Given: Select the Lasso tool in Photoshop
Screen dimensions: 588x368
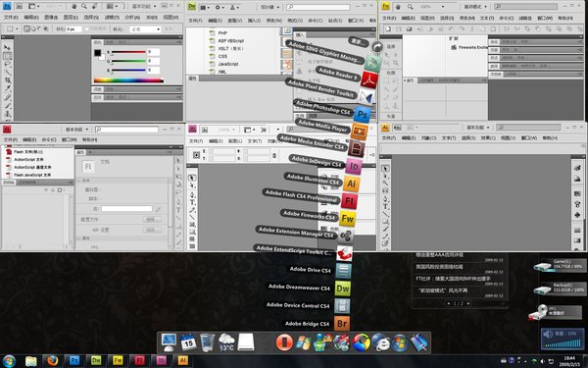Looking at the screenshot, I should click(x=7, y=64).
